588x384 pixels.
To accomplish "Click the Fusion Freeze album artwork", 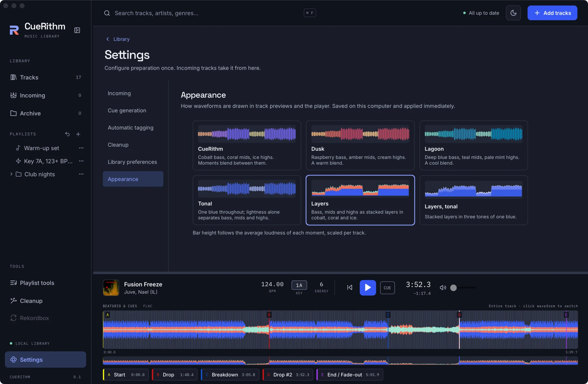I will pyautogui.click(x=111, y=288).
